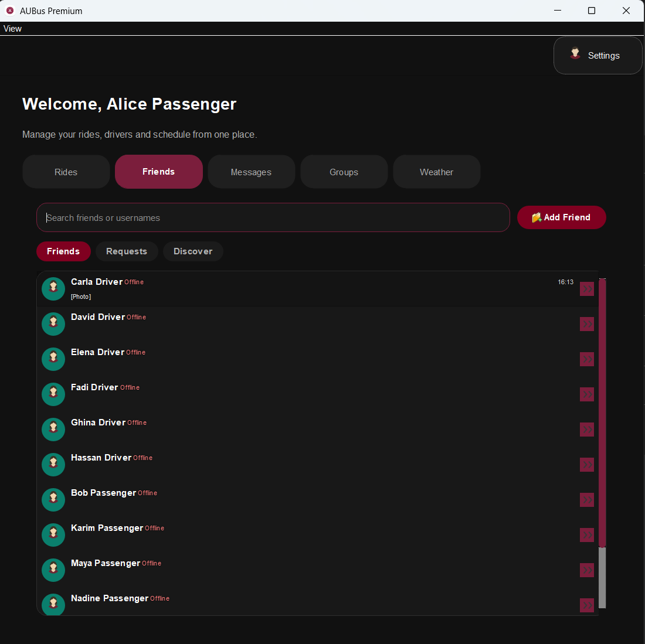Open Settings with the profile button
The image size is (645, 644).
598,56
